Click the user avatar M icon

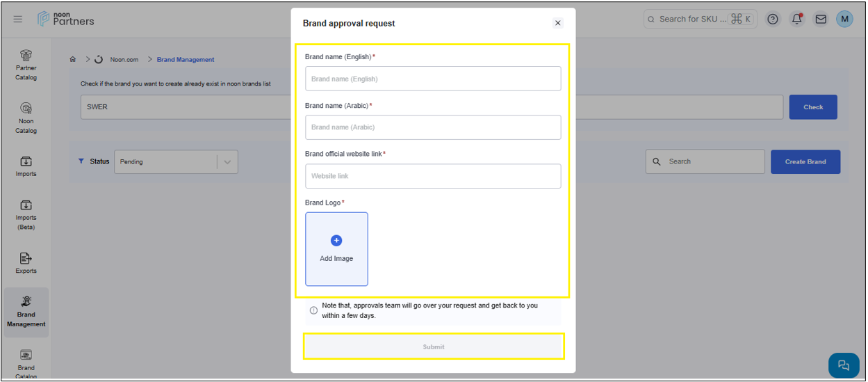[x=844, y=19]
